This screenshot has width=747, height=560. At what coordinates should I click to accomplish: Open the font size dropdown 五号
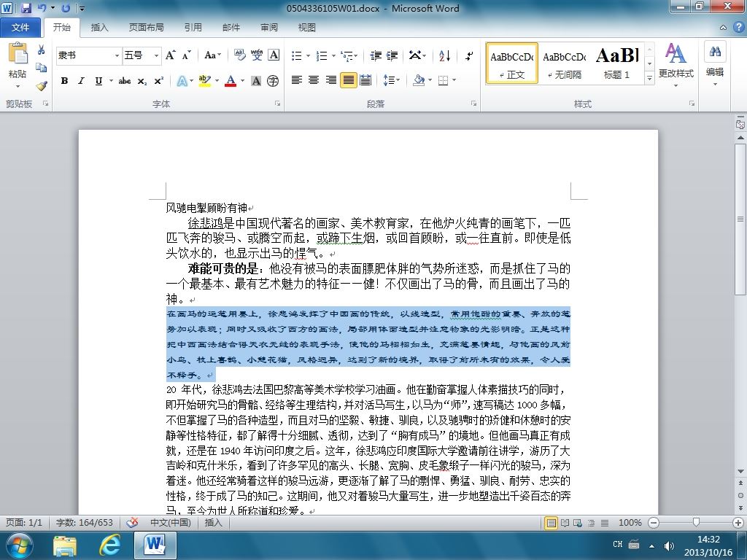point(156,55)
